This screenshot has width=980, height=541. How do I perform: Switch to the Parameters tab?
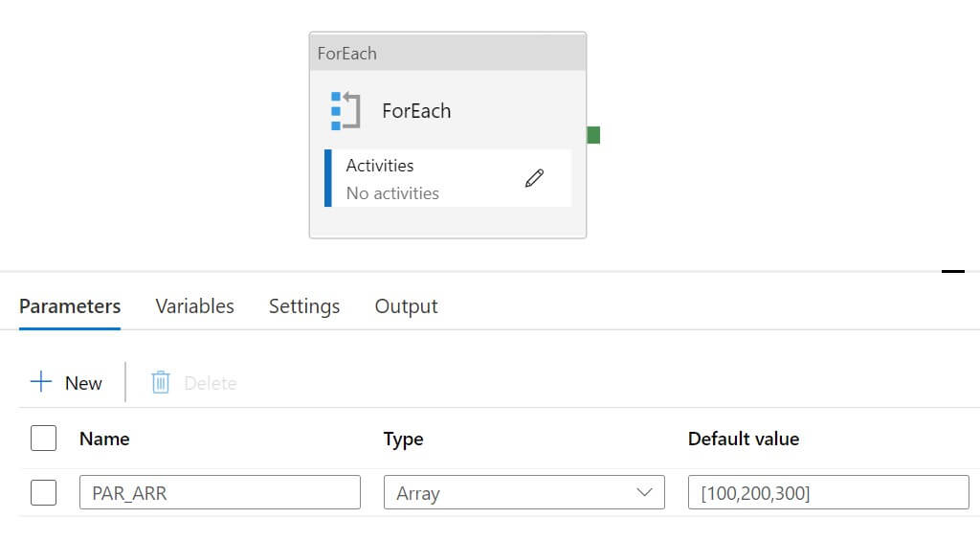click(x=70, y=306)
